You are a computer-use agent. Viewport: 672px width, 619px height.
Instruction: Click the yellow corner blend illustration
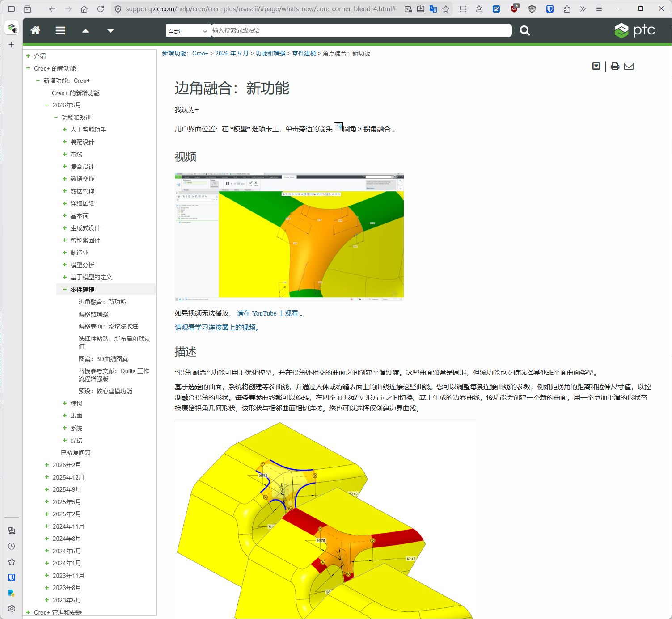(325, 520)
